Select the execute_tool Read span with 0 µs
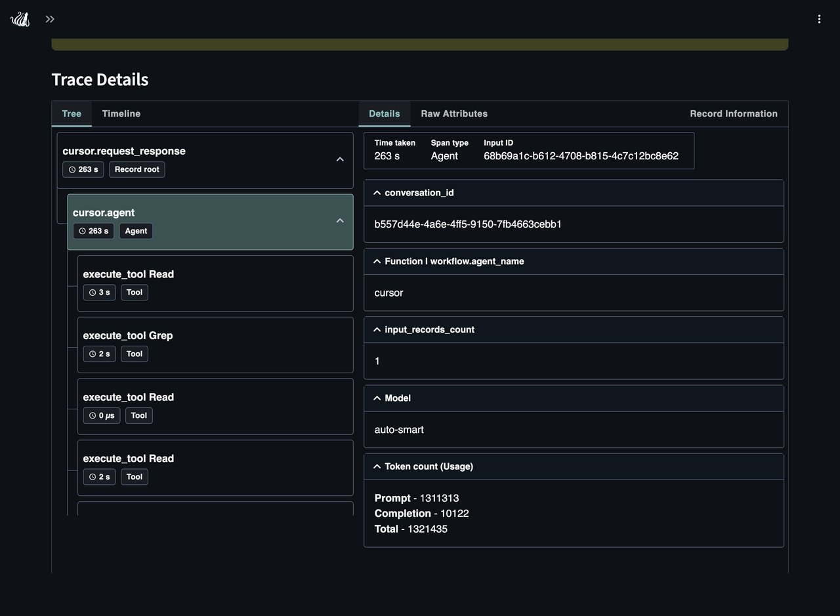The height and width of the screenshot is (616, 840). click(215, 406)
